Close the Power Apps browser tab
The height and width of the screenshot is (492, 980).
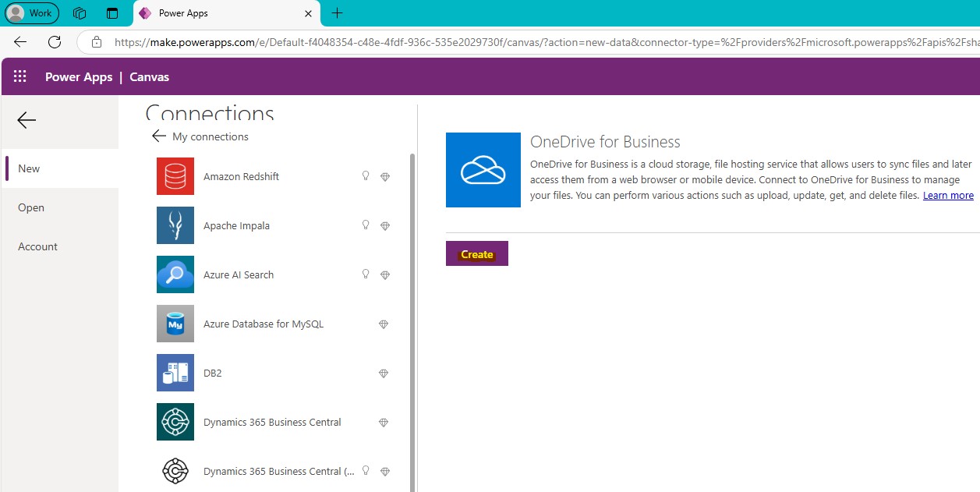[309, 13]
